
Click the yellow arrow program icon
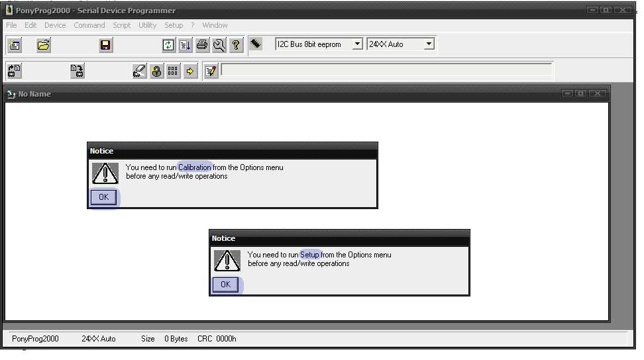(190, 71)
